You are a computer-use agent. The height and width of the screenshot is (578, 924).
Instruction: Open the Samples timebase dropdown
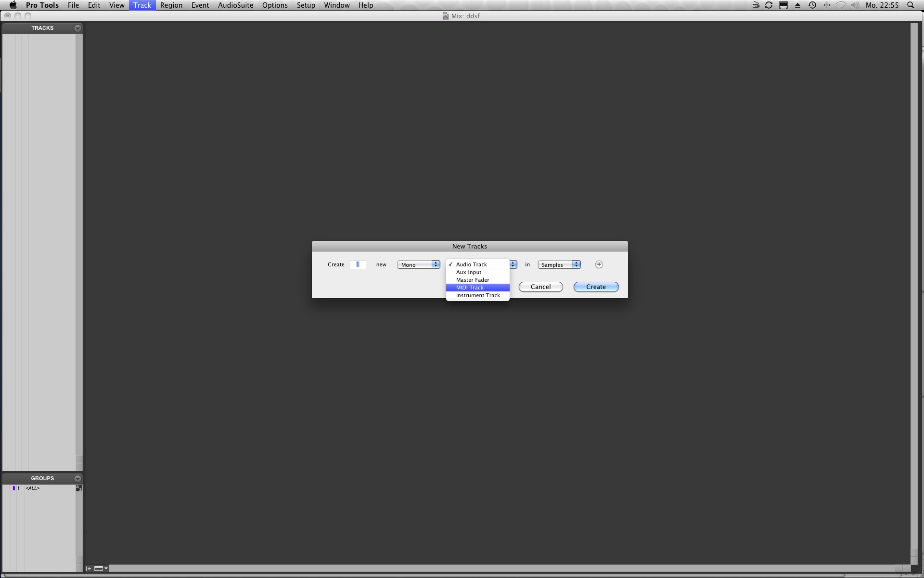559,264
